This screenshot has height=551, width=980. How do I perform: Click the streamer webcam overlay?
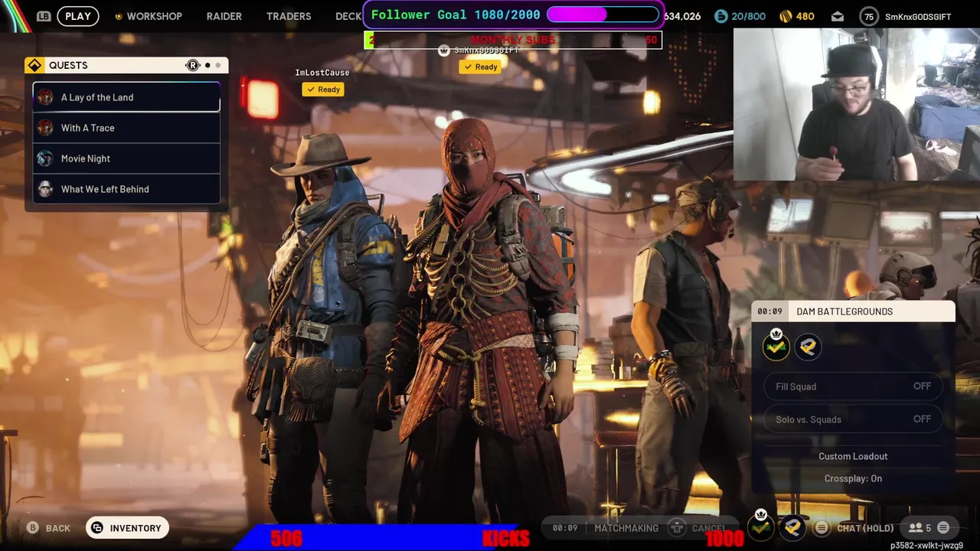857,105
